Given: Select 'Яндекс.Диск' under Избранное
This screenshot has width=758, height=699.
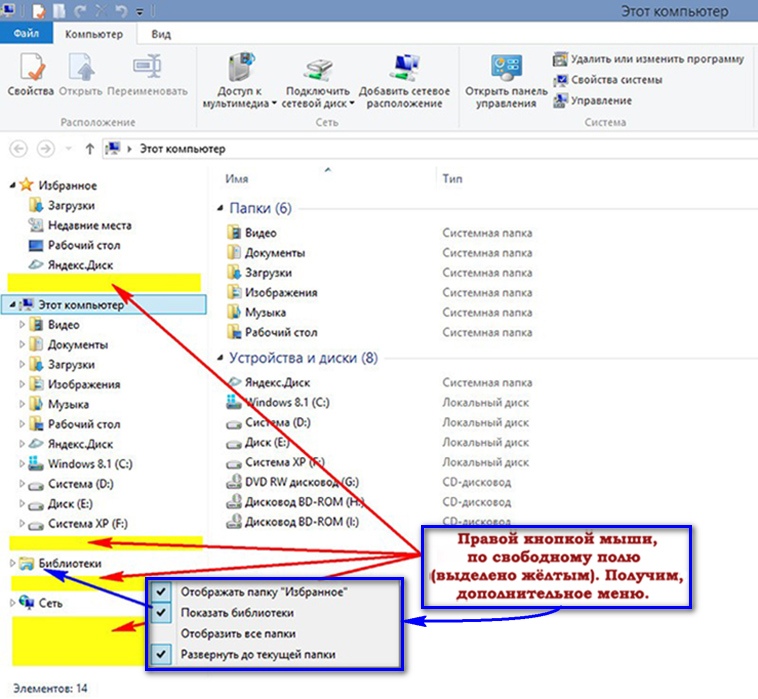Looking at the screenshot, I should pyautogui.click(x=80, y=265).
